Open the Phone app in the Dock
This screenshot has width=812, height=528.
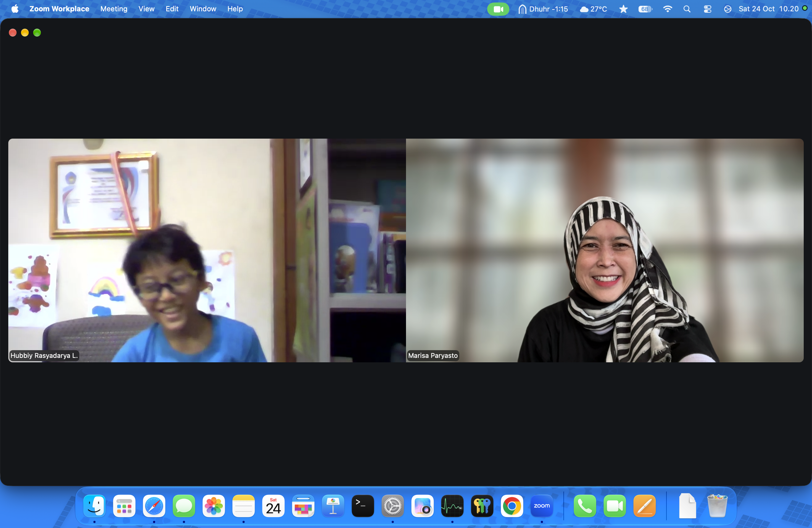585,506
